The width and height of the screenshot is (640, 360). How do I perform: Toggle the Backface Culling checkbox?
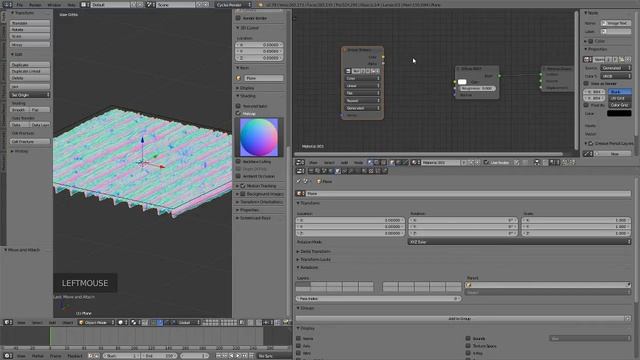point(238,162)
